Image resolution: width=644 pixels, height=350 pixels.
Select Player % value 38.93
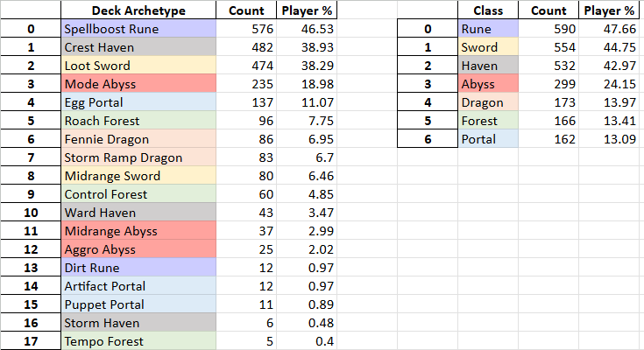coord(307,47)
